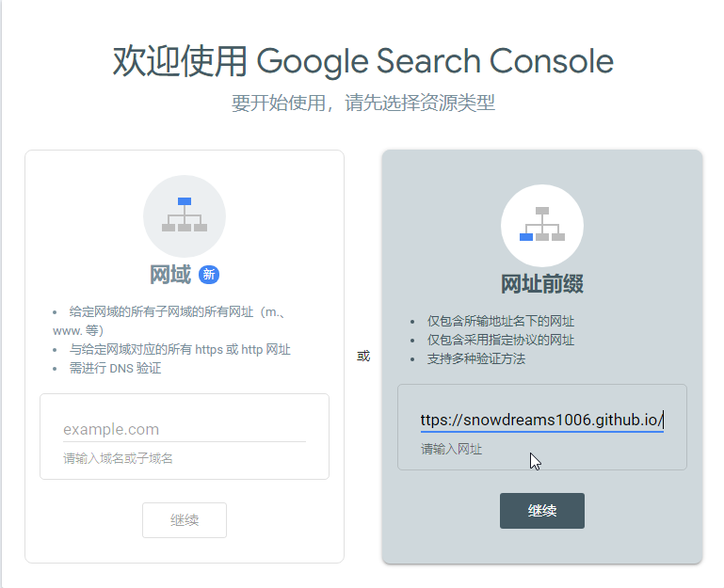Click the hint text 请输入网址

(451, 450)
